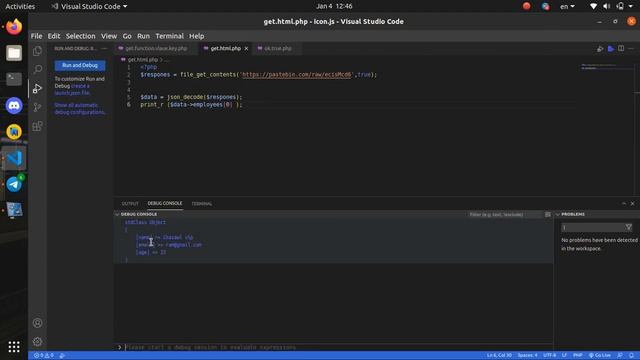Open the View menu

click(x=109, y=36)
